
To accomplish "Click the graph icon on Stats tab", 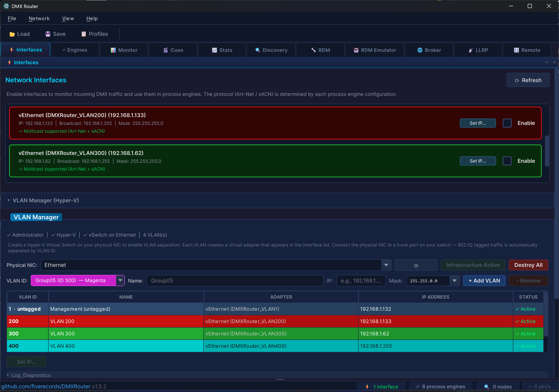I will point(214,50).
